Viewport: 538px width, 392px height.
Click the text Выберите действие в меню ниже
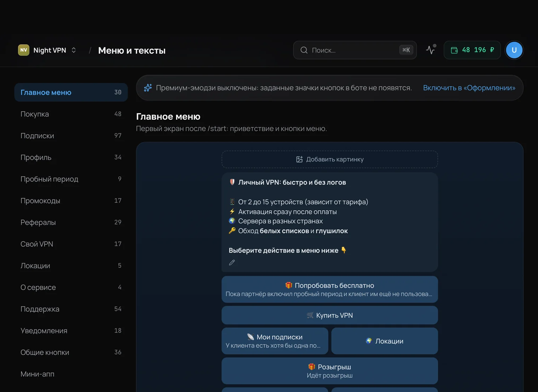coord(284,250)
